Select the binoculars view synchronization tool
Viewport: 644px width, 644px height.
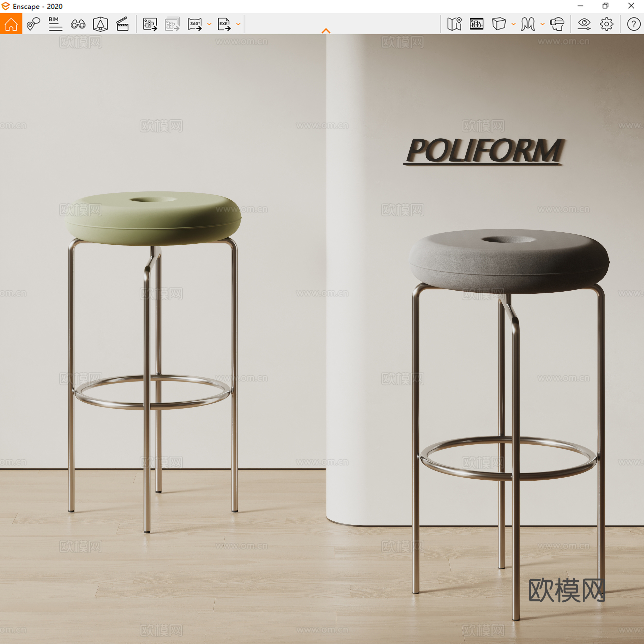(78, 24)
